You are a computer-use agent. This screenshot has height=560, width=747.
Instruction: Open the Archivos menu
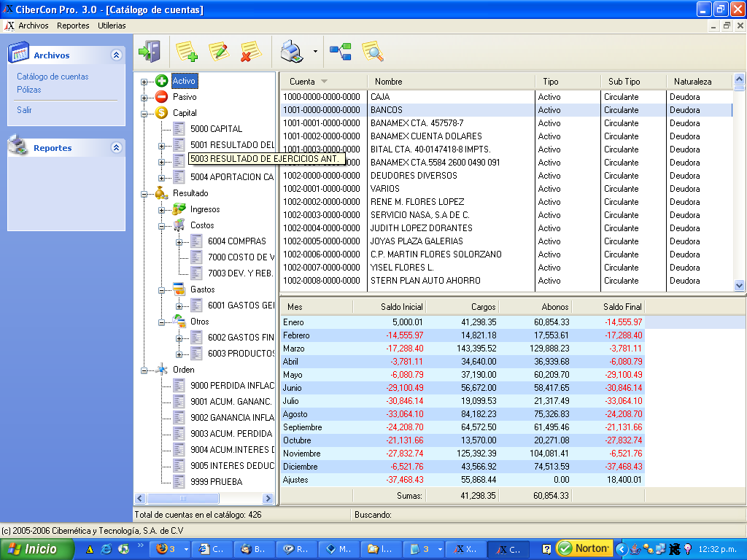pyautogui.click(x=34, y=26)
